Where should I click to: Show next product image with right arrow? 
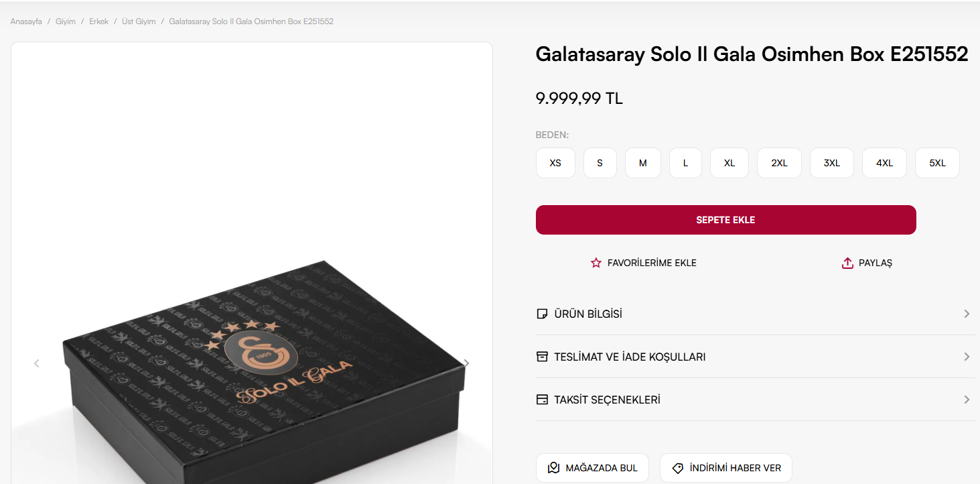467,363
